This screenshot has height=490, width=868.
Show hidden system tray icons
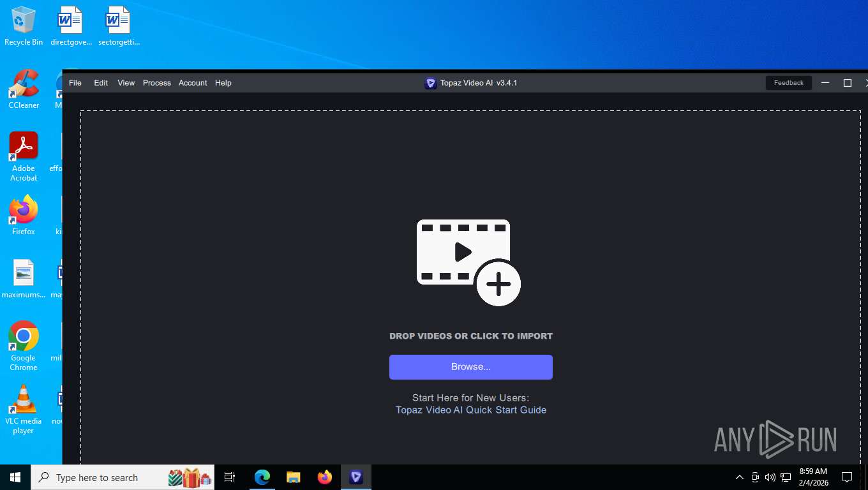740,477
